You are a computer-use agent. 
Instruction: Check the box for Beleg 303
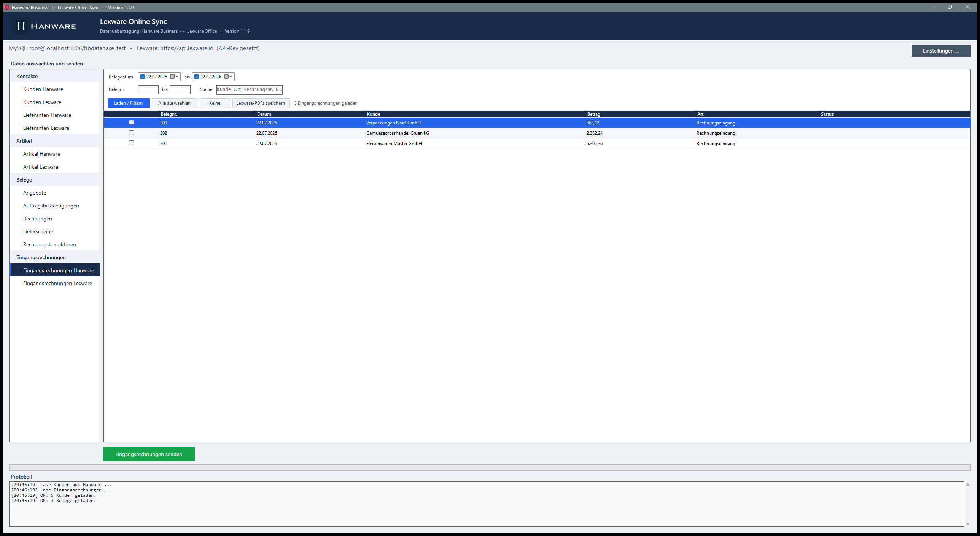click(131, 123)
